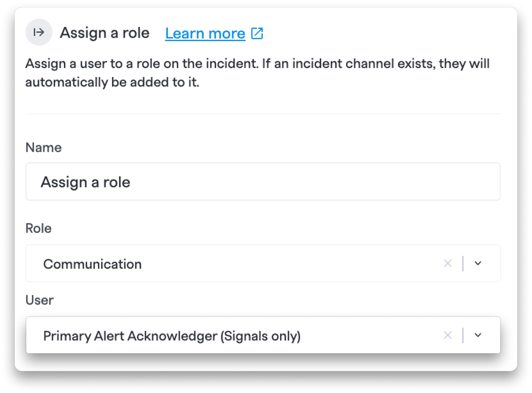Open the Role dropdown showing Communication
This screenshot has height=393, width=532.
pyautogui.click(x=263, y=263)
